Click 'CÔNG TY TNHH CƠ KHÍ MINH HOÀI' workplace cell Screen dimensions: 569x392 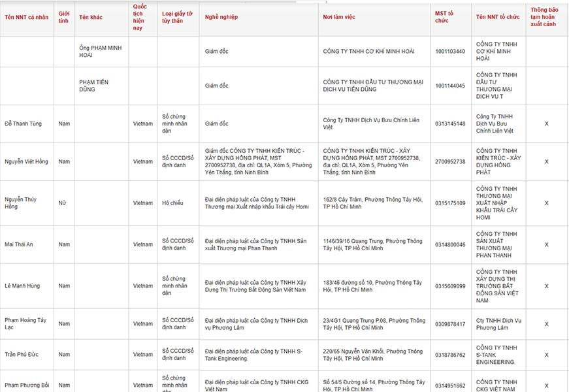tap(368, 52)
